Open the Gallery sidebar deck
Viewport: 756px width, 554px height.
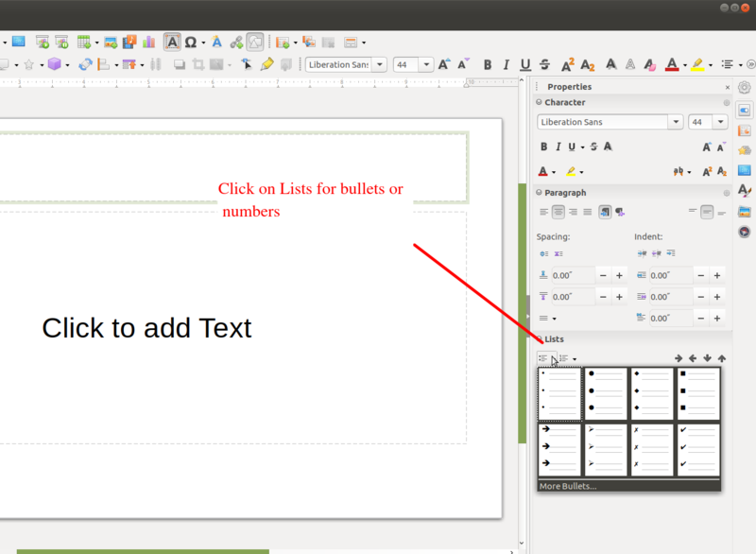(745, 211)
